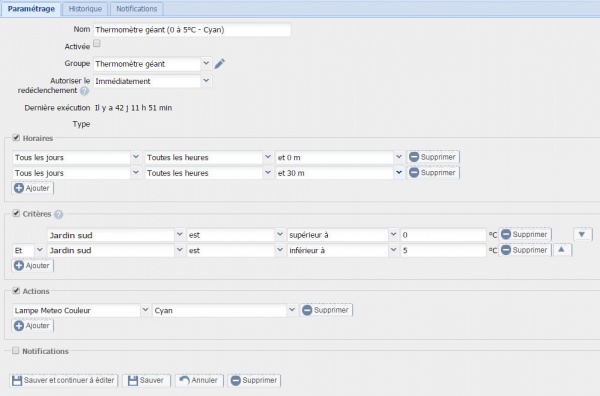Open the Notifications tab

point(137,9)
